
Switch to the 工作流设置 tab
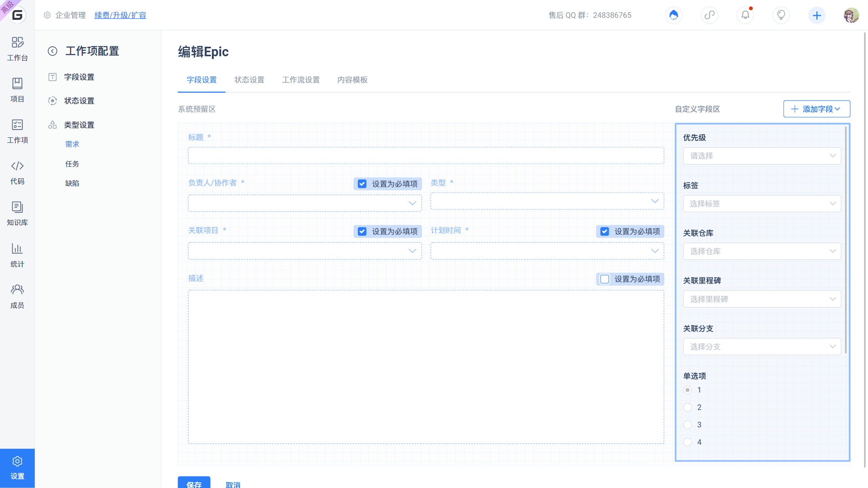[301, 80]
